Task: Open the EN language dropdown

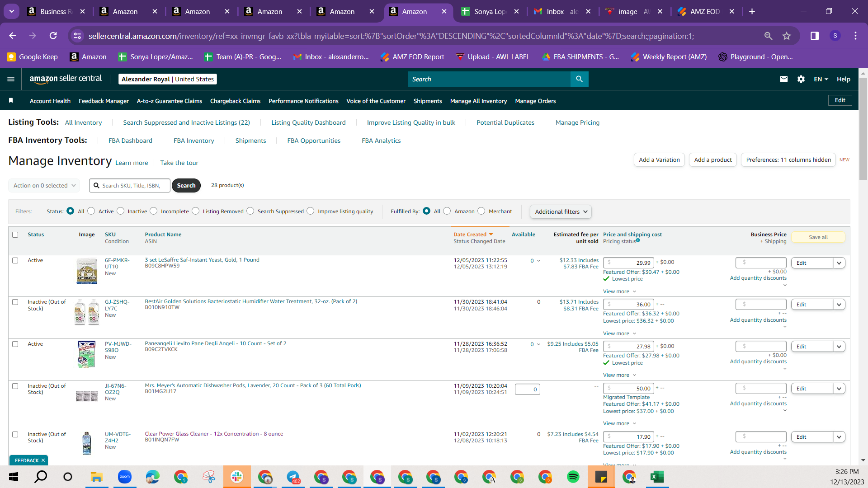Action: (x=821, y=79)
